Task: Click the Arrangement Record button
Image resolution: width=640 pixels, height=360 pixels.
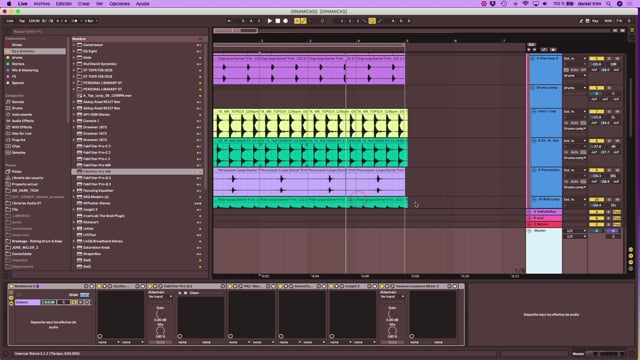Action: (285, 21)
